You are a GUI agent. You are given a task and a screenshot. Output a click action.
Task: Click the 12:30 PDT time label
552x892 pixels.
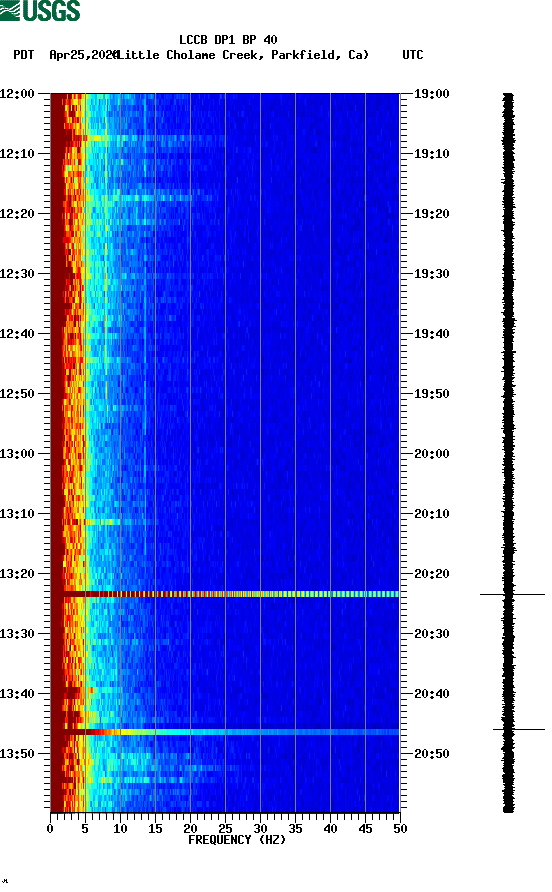pyautogui.click(x=18, y=274)
